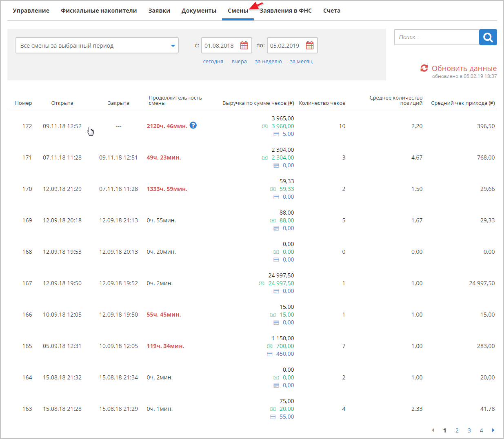Open calendar picker for start date

coord(244,46)
